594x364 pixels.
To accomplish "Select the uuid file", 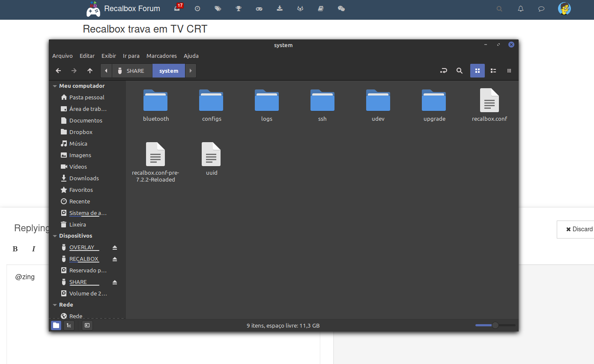I will click(212, 159).
